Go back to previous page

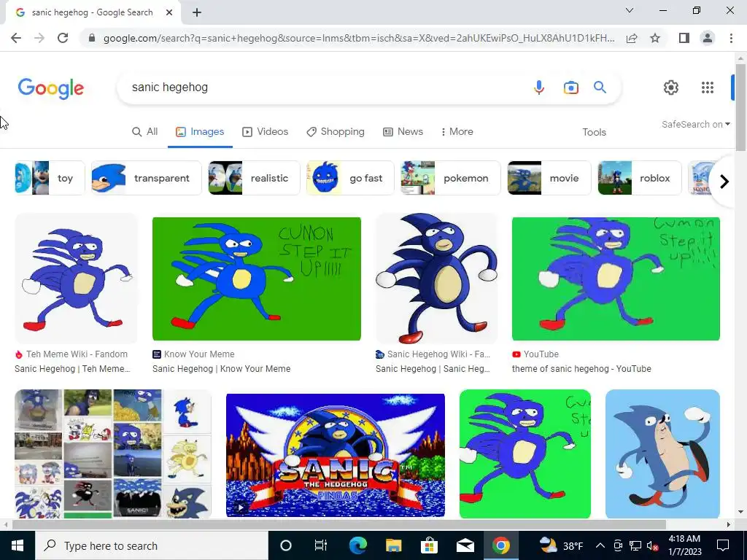tap(16, 38)
